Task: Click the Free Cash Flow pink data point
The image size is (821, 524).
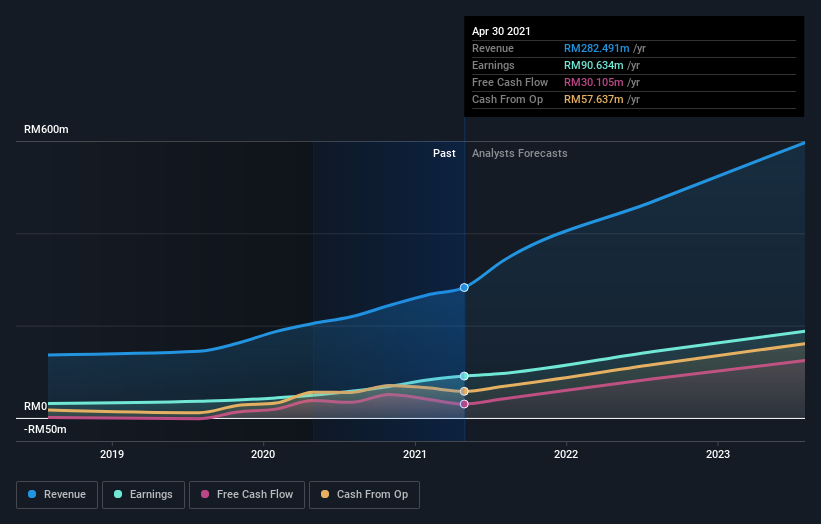Action: point(464,404)
